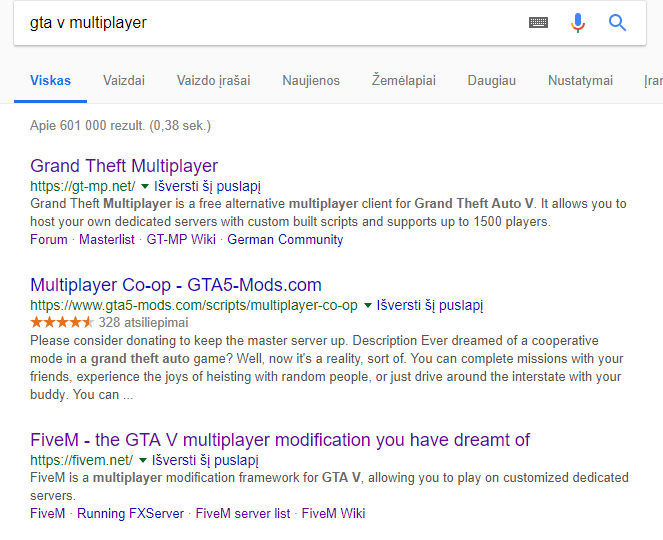
Task: Select the Viskas tab
Action: click(50, 80)
